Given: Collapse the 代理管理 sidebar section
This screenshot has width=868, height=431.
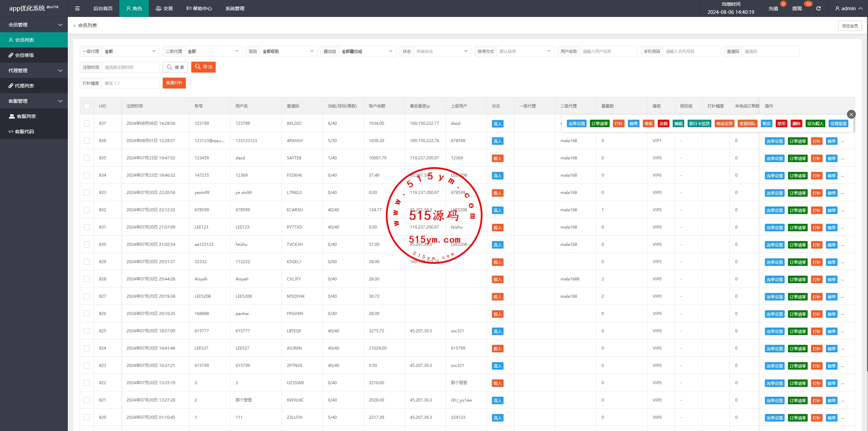Looking at the screenshot, I should click(34, 71).
